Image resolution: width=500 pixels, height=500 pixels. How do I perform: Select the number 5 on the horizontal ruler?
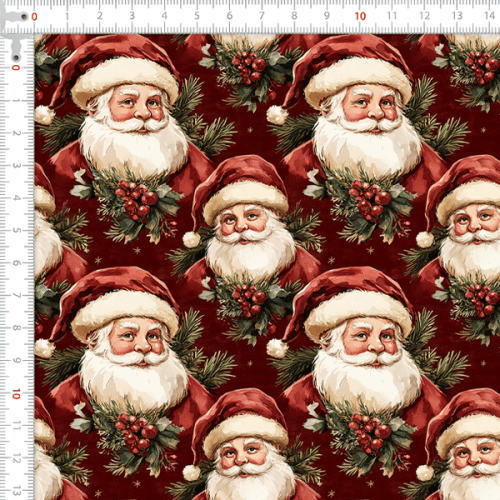(x=197, y=16)
